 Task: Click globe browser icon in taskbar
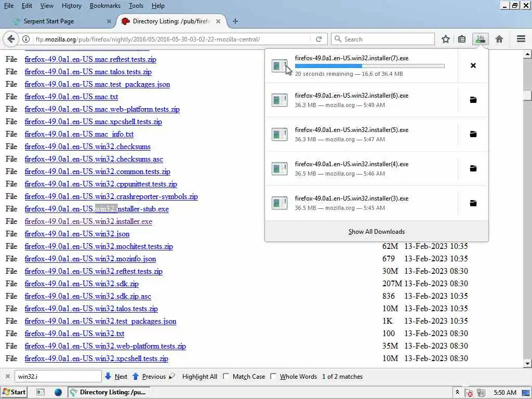point(58,392)
